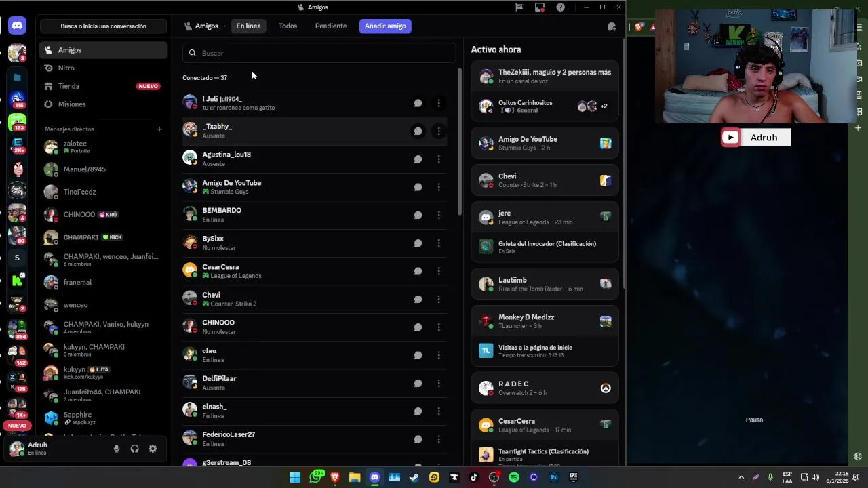Screen dimensions: 868x488
Task: Open Lautiimb Rise of the Tomb Raider card
Action: coord(545,284)
